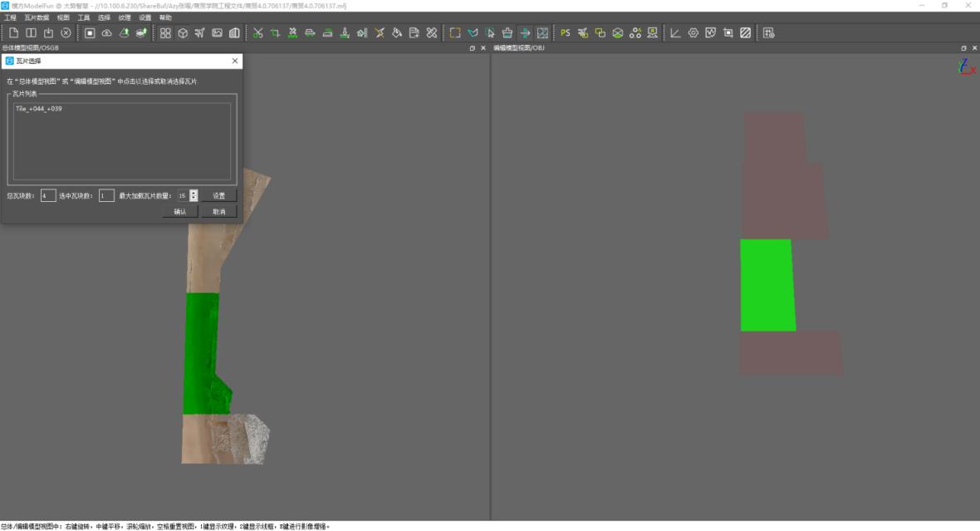Click the 确认 button in tile dialog

click(x=180, y=212)
